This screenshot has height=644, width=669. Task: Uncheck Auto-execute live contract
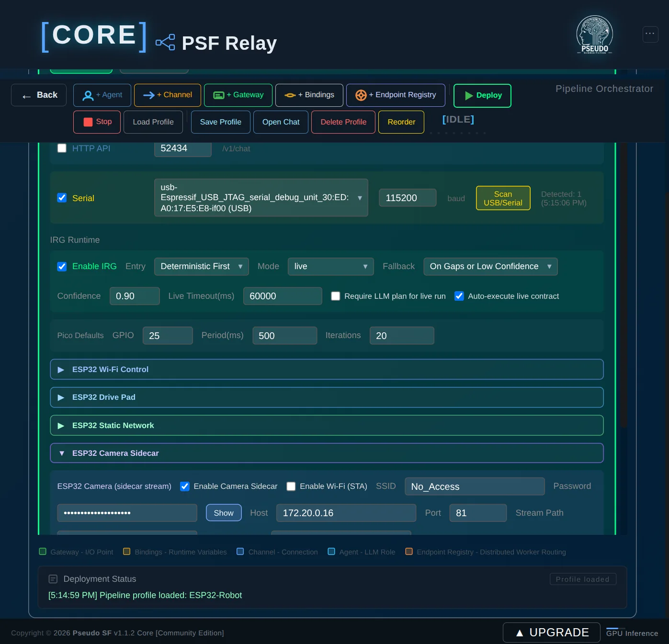click(x=459, y=296)
